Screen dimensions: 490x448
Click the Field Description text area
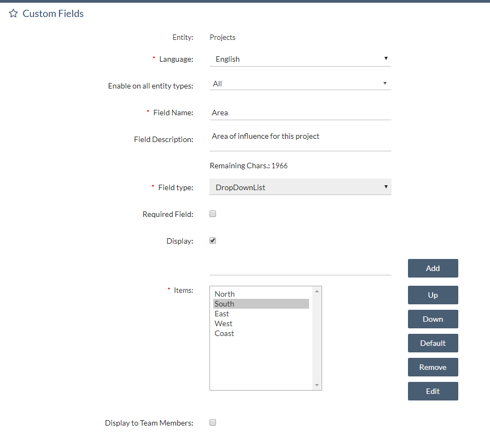tap(300, 136)
